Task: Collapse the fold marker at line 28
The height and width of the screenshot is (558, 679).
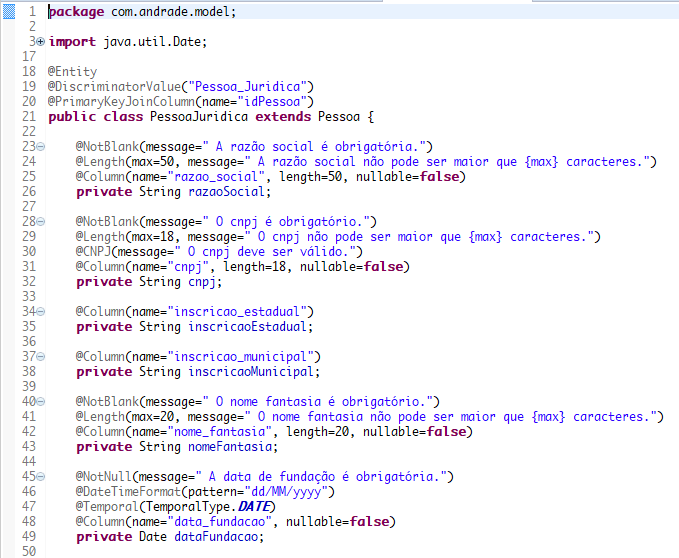Action: coord(40,222)
